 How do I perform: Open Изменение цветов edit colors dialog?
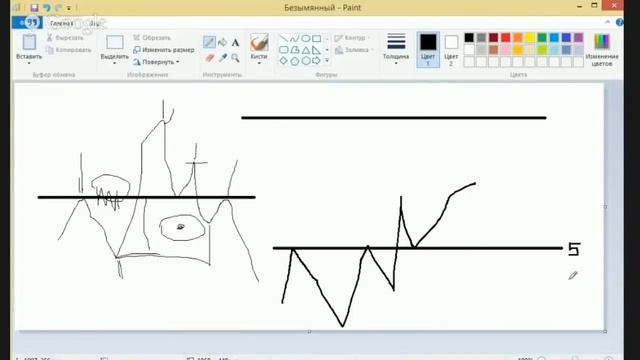(602, 50)
